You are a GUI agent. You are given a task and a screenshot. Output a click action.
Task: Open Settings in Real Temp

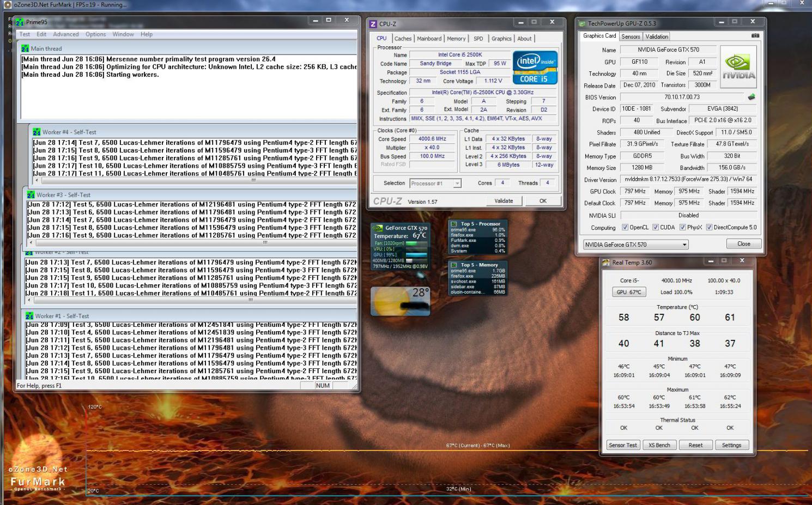[731, 445]
